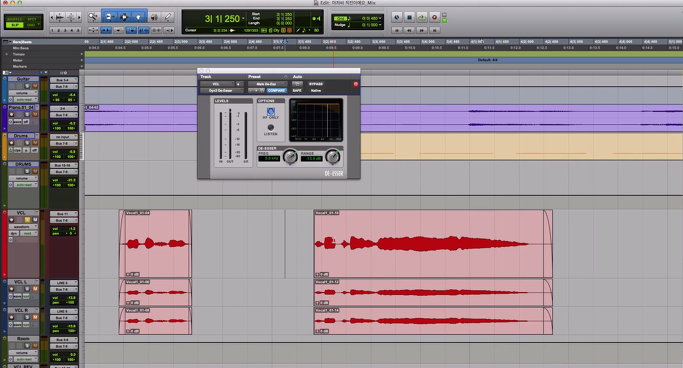
Task: Click the Zoom Toggle icon below Zoomer
Action: point(93,30)
